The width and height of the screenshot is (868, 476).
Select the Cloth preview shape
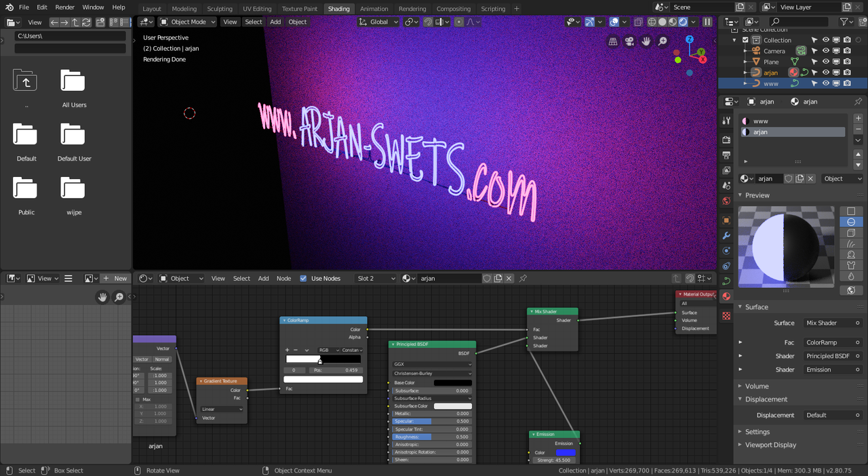tap(851, 265)
